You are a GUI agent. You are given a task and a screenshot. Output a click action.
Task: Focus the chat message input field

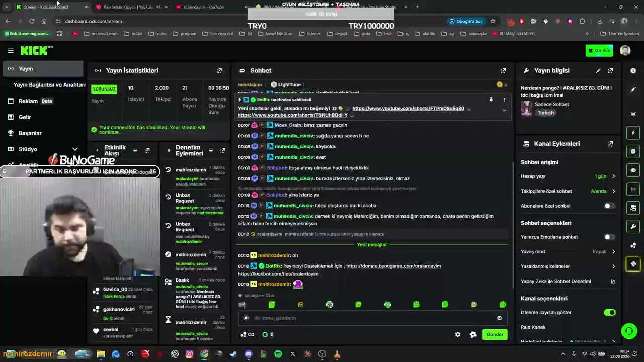coord(372,318)
